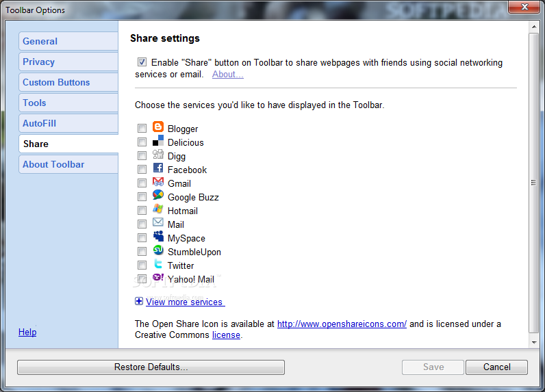545x392 pixels.
Task: Click the Save button
Action: [433, 367]
